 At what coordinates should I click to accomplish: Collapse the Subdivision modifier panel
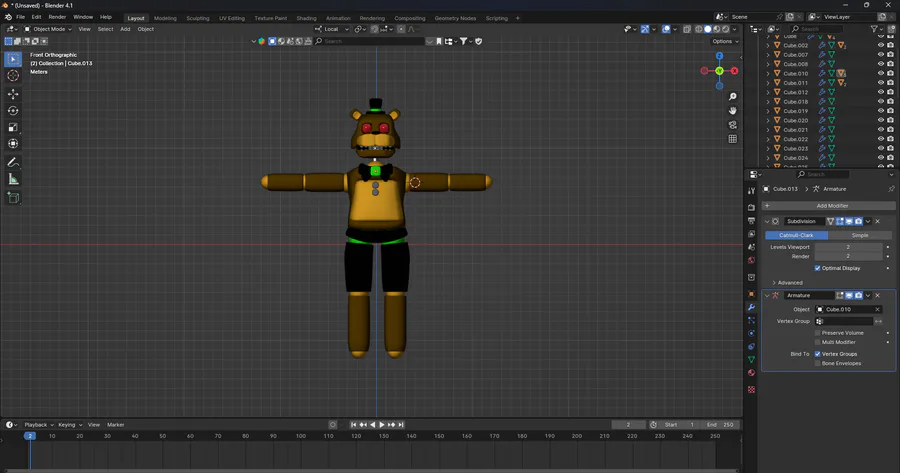point(767,222)
